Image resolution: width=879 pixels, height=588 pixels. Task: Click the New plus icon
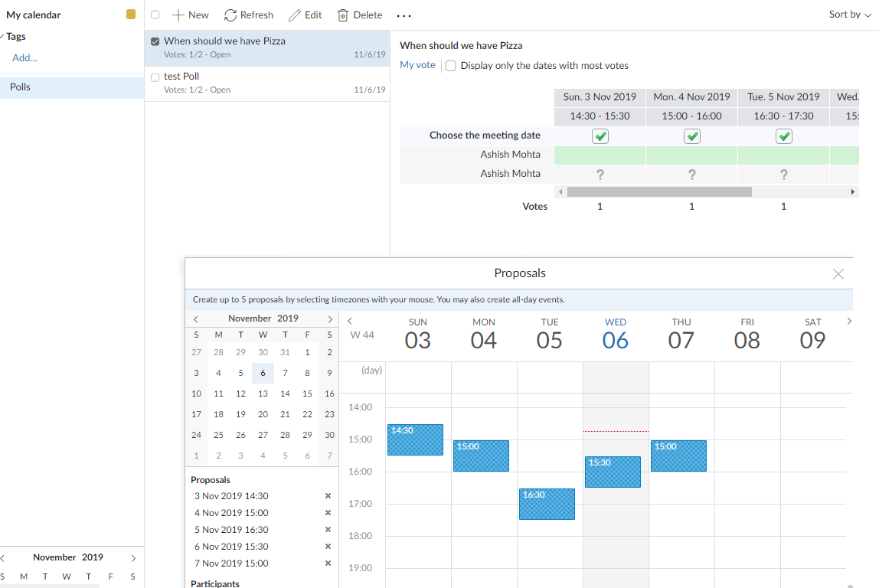pos(178,15)
